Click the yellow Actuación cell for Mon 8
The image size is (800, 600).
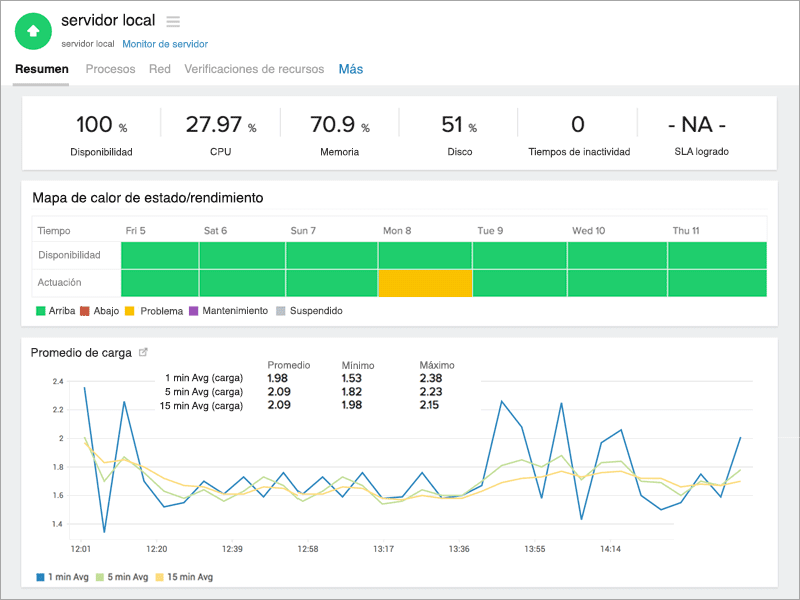(x=425, y=283)
